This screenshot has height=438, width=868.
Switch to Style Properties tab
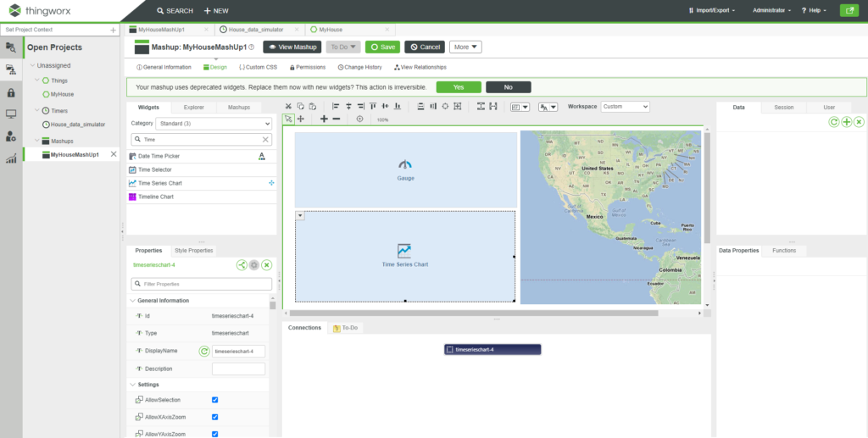(193, 251)
